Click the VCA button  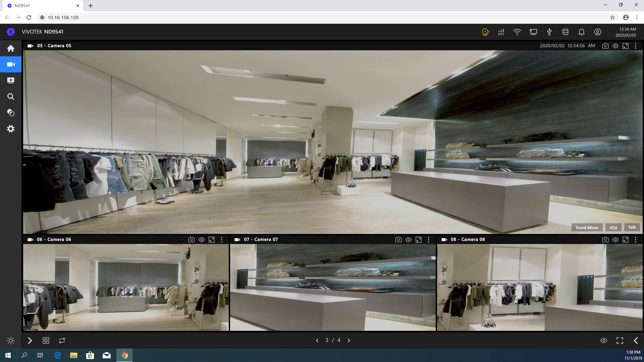click(613, 228)
